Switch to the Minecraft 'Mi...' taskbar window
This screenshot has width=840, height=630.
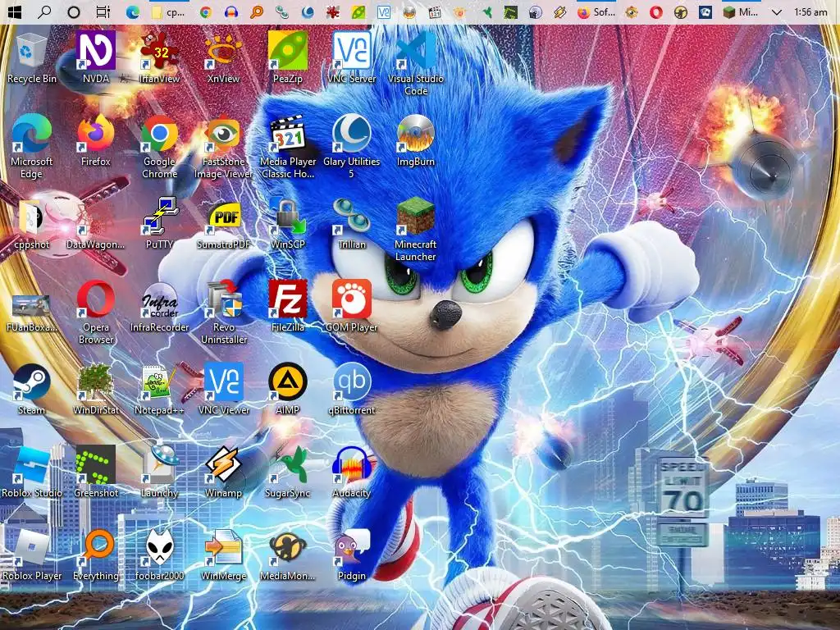point(740,11)
